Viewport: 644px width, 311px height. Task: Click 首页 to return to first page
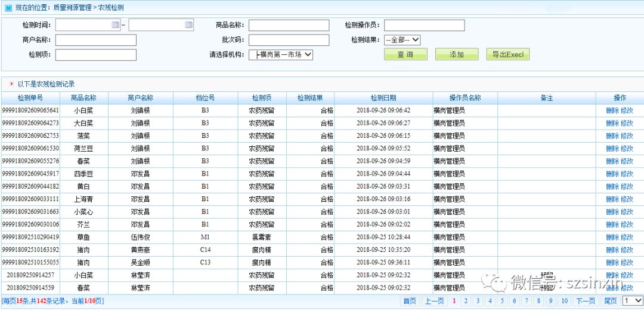pyautogui.click(x=410, y=301)
